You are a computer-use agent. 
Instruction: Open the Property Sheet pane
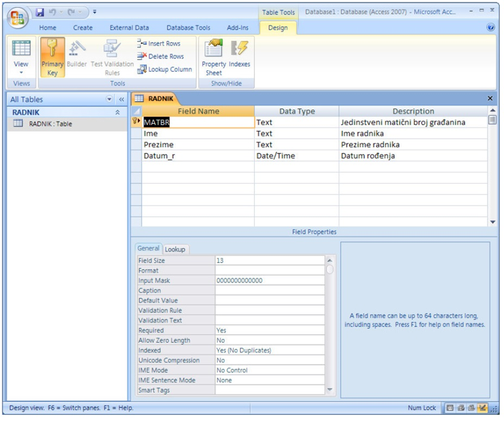(214, 58)
